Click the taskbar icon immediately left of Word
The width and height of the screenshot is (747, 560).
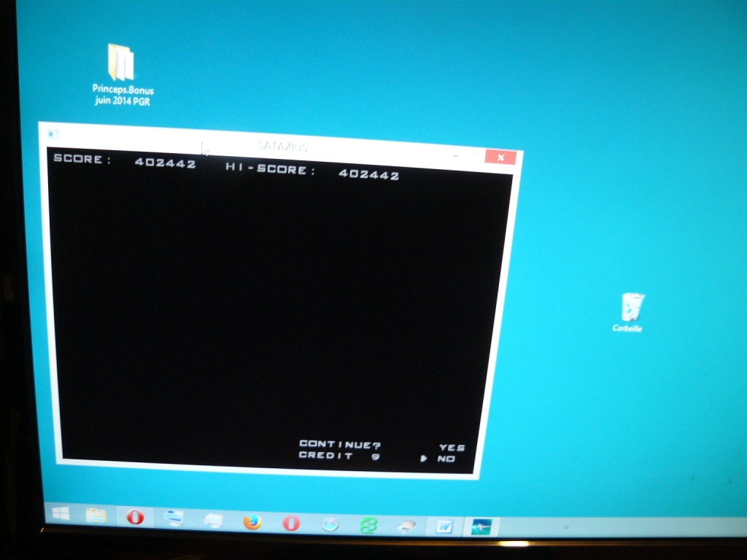click(406, 525)
